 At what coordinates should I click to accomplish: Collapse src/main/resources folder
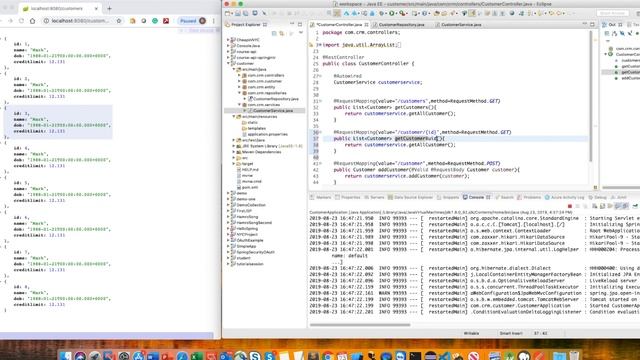click(x=234, y=116)
